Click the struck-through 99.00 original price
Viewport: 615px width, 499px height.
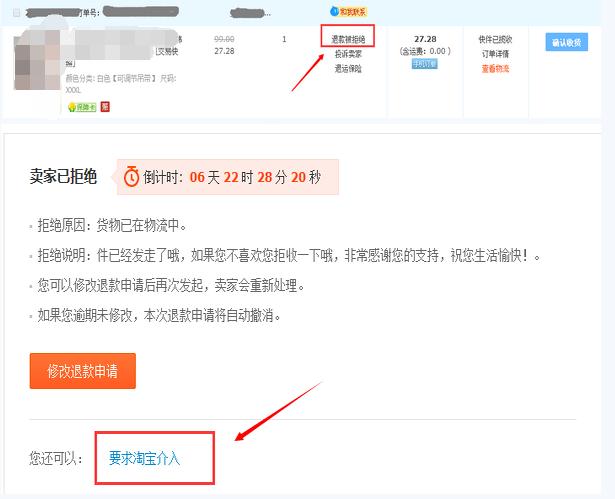pyautogui.click(x=224, y=39)
